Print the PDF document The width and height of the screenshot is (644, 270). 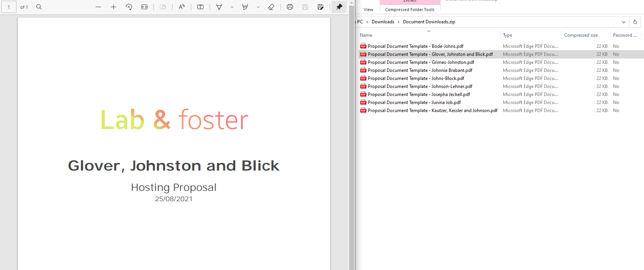click(290, 7)
